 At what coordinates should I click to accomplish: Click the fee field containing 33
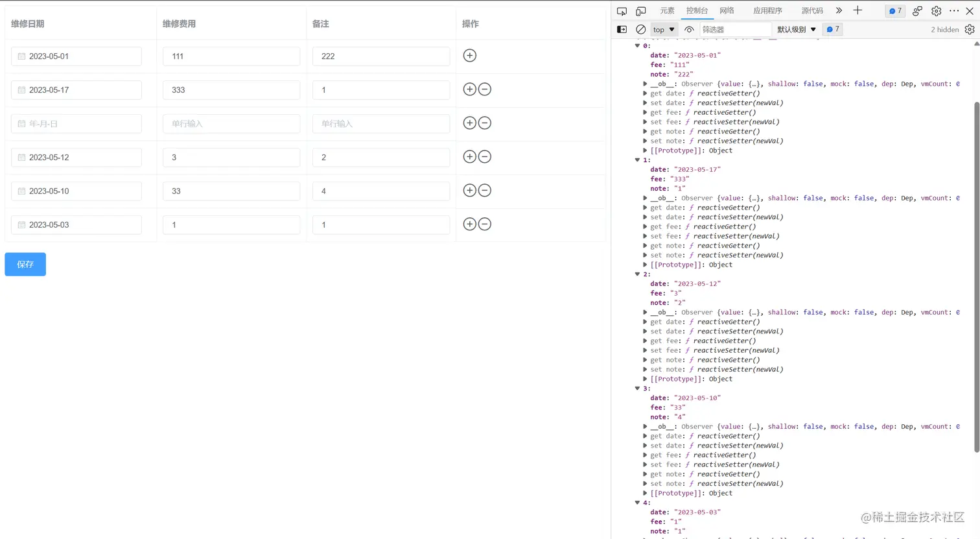tap(231, 191)
